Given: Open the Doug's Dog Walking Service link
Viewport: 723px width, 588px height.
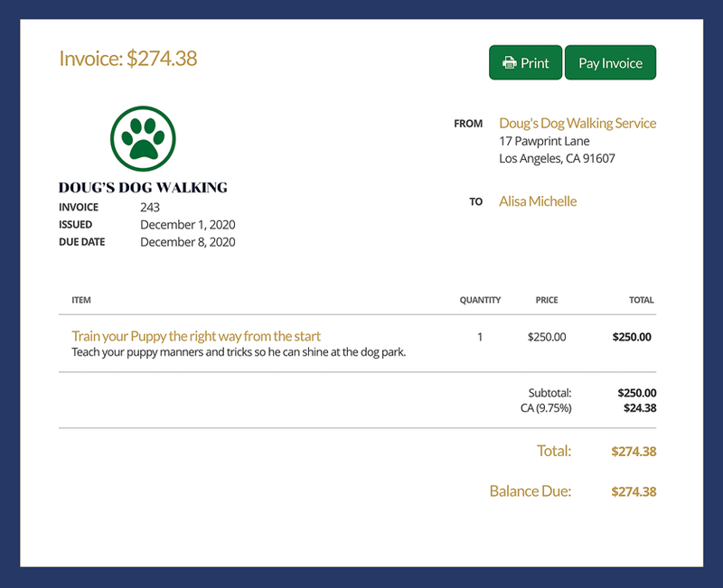Looking at the screenshot, I should [x=577, y=123].
